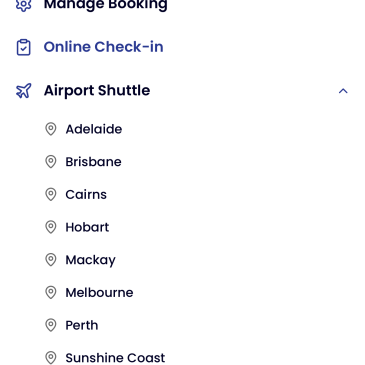Click the Manage Booking gear icon

click(24, 5)
